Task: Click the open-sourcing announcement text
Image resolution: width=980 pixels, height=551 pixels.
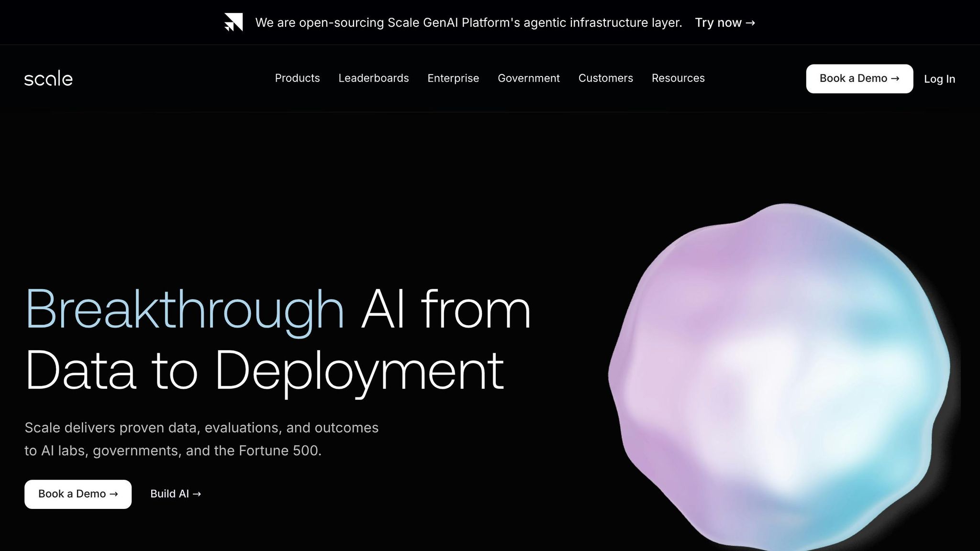Action: point(469,22)
